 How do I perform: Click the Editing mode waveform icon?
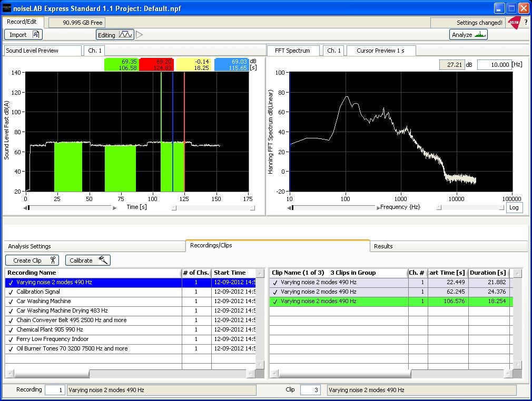pyautogui.click(x=125, y=35)
